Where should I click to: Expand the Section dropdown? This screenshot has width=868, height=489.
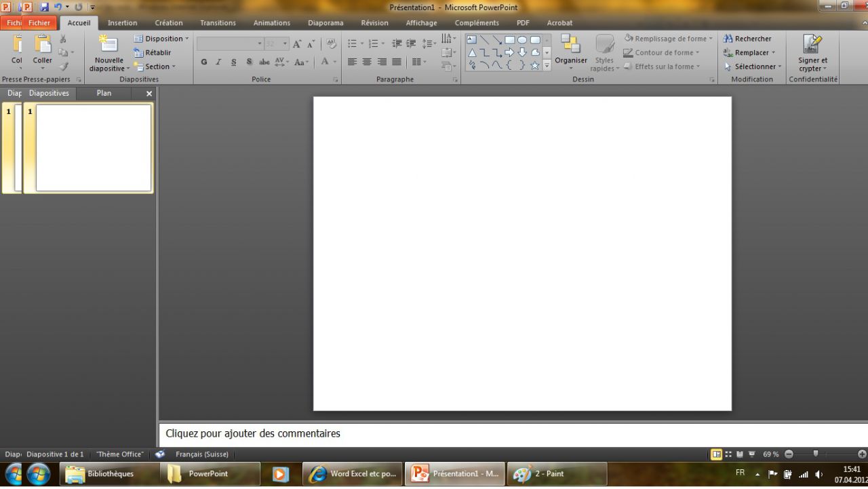pos(158,66)
